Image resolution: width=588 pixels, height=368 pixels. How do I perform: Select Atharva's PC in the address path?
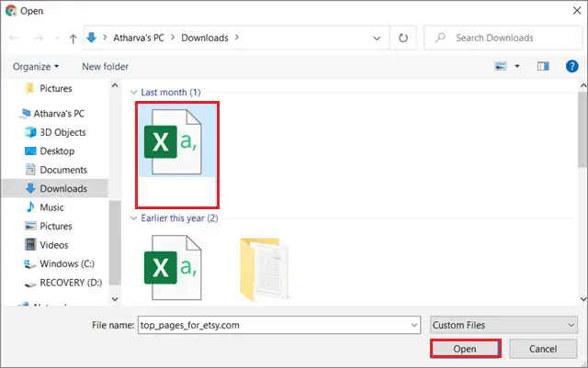139,38
